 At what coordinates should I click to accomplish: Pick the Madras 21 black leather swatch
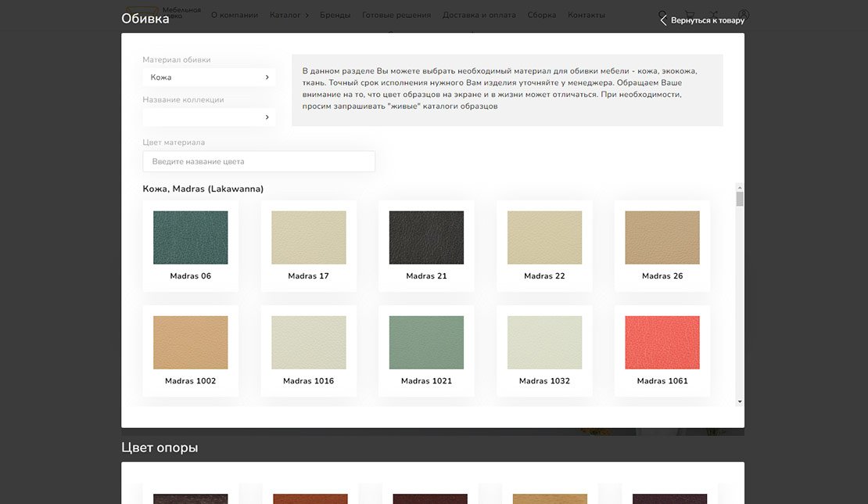(x=426, y=238)
